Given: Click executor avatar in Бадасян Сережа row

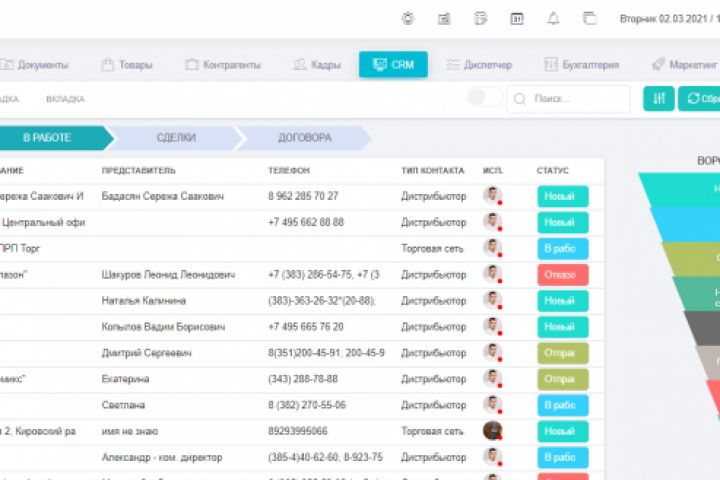Looking at the screenshot, I should 493,196.
